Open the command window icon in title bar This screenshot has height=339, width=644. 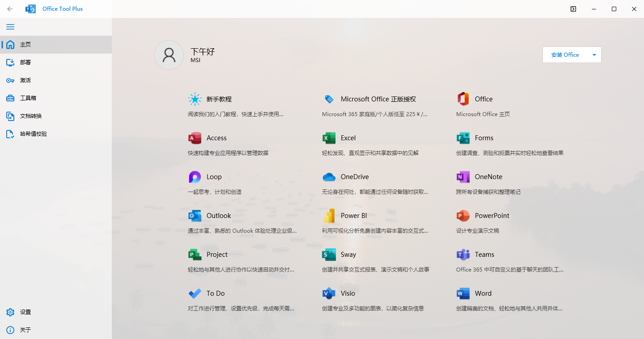click(573, 9)
